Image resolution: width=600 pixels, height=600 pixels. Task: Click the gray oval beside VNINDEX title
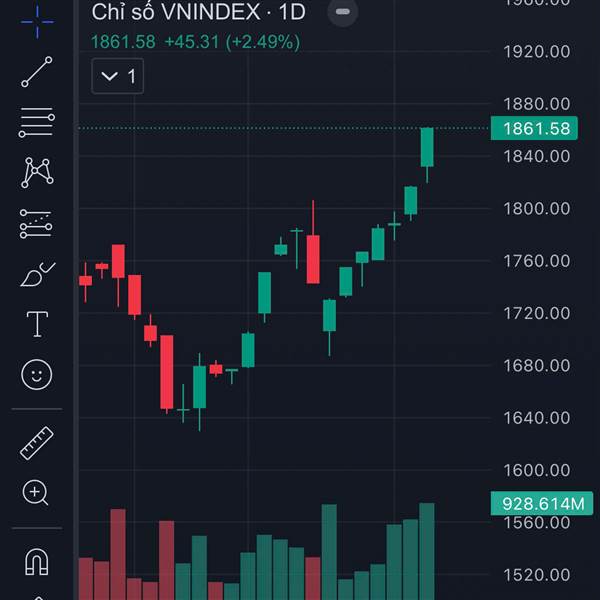point(343,13)
